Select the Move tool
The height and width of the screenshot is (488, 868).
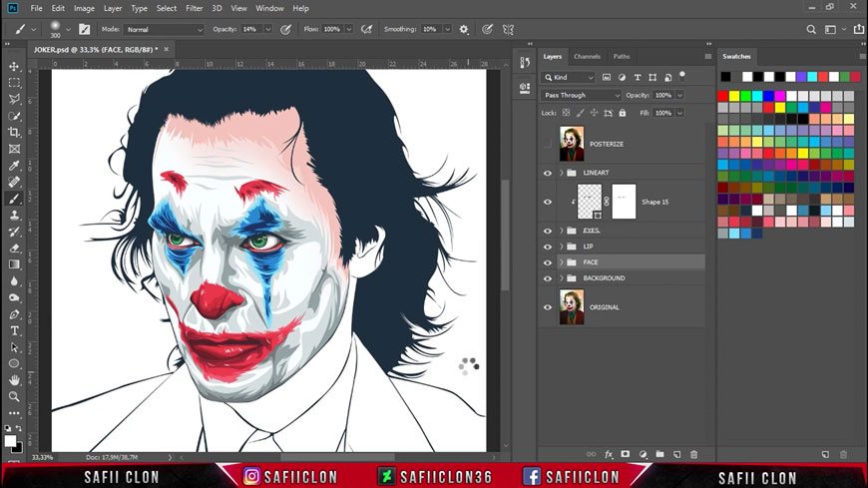click(14, 66)
